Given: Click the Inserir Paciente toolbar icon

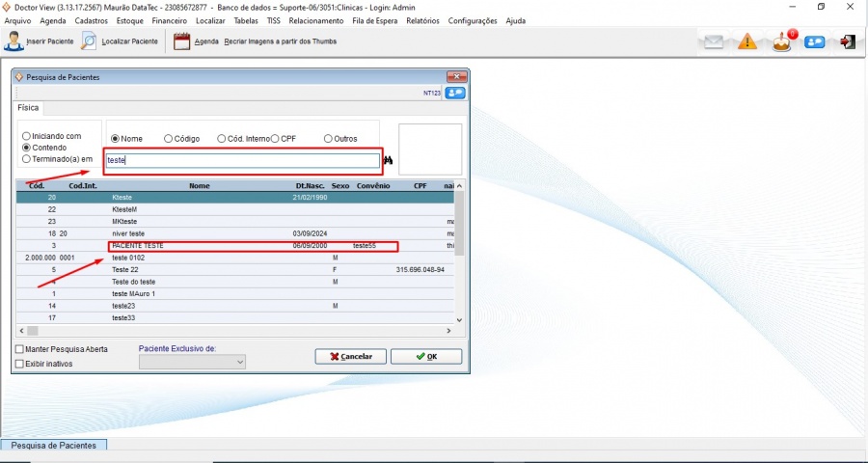Looking at the screenshot, I should point(15,41).
